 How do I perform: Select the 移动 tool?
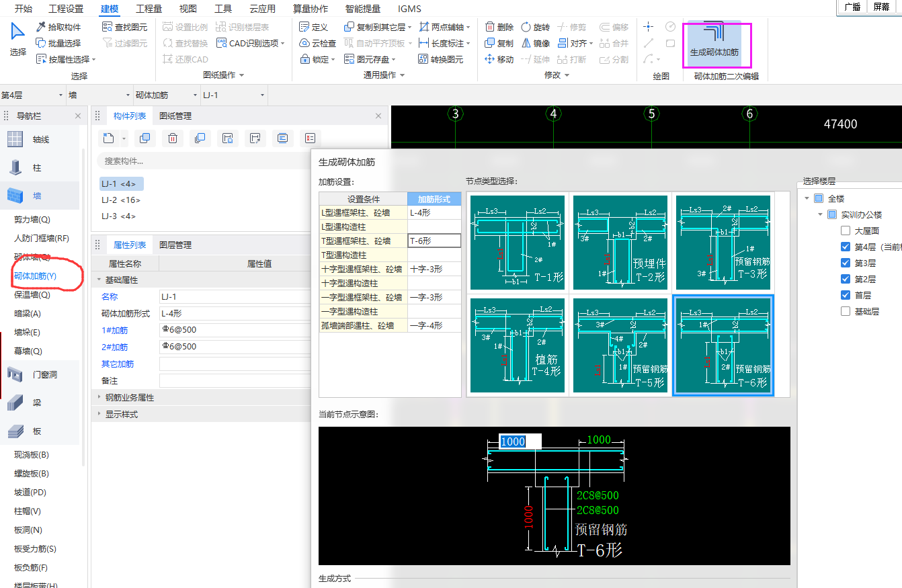[x=499, y=59]
